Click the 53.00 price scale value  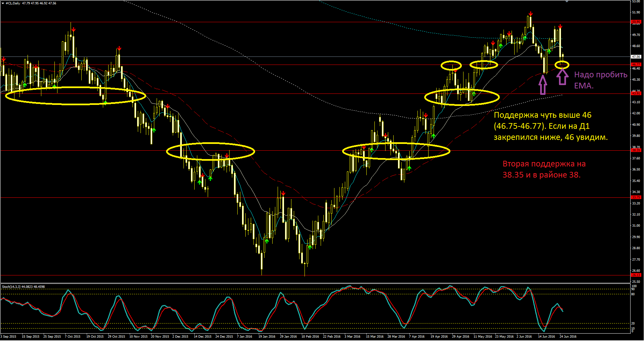coord(636,1)
